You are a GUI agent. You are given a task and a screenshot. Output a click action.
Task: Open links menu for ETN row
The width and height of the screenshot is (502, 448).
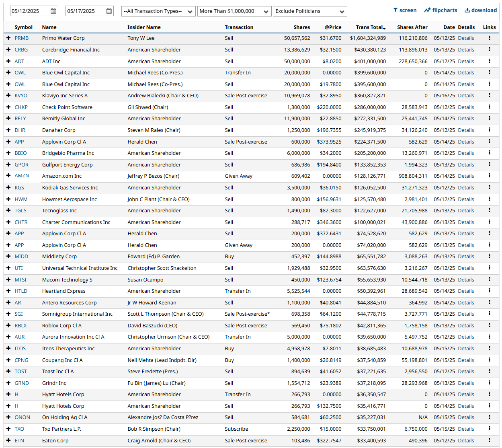(x=489, y=440)
